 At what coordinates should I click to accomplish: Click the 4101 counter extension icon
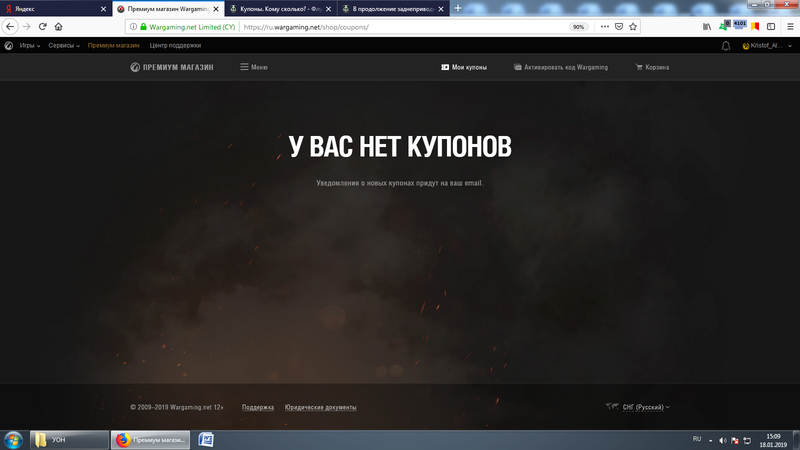click(x=740, y=24)
